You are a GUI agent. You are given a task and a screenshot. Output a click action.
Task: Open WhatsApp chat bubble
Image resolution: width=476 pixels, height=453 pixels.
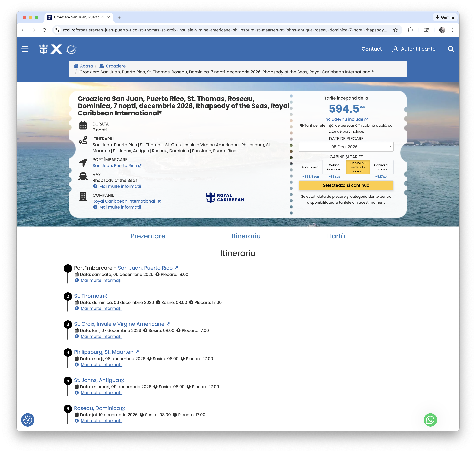(x=430, y=420)
